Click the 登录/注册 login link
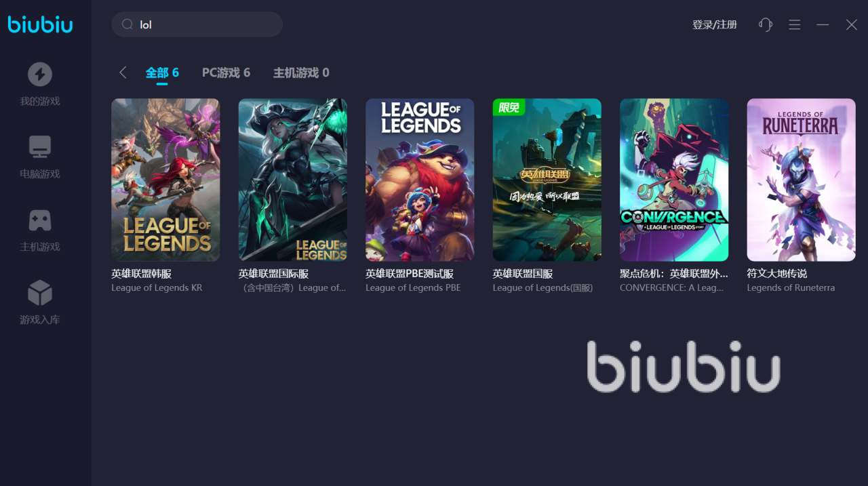Viewport: 868px width, 486px height. (714, 24)
